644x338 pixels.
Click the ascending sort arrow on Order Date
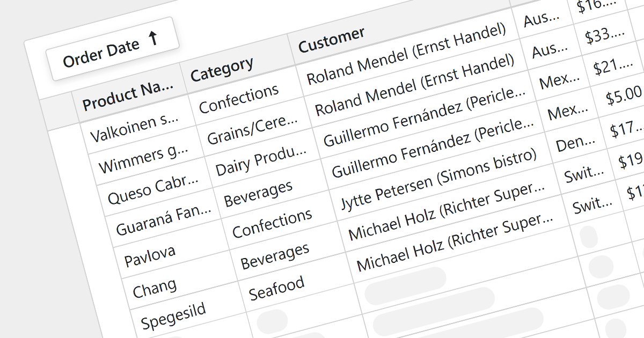click(153, 39)
